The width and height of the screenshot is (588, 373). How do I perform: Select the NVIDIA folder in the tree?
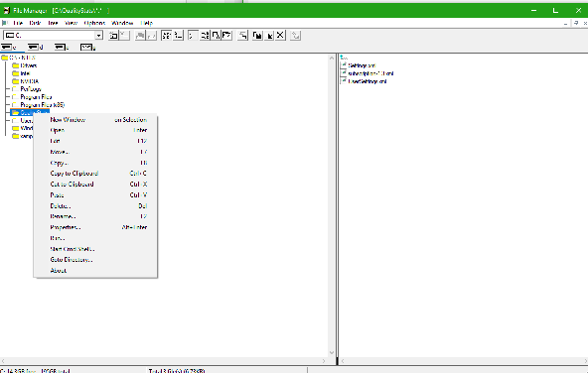pyautogui.click(x=26, y=81)
